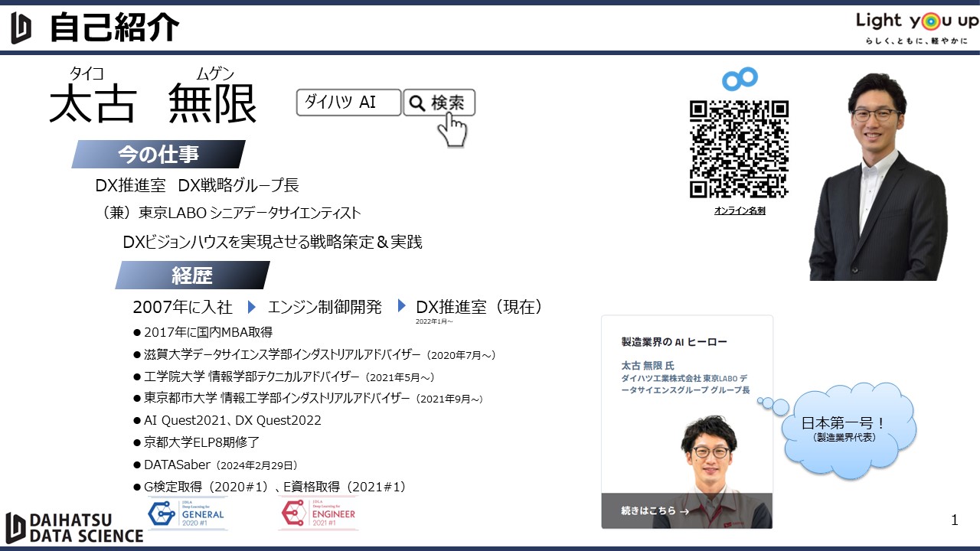Click the name 太古 無限
Viewport: 980px width, 551px height.
click(153, 103)
